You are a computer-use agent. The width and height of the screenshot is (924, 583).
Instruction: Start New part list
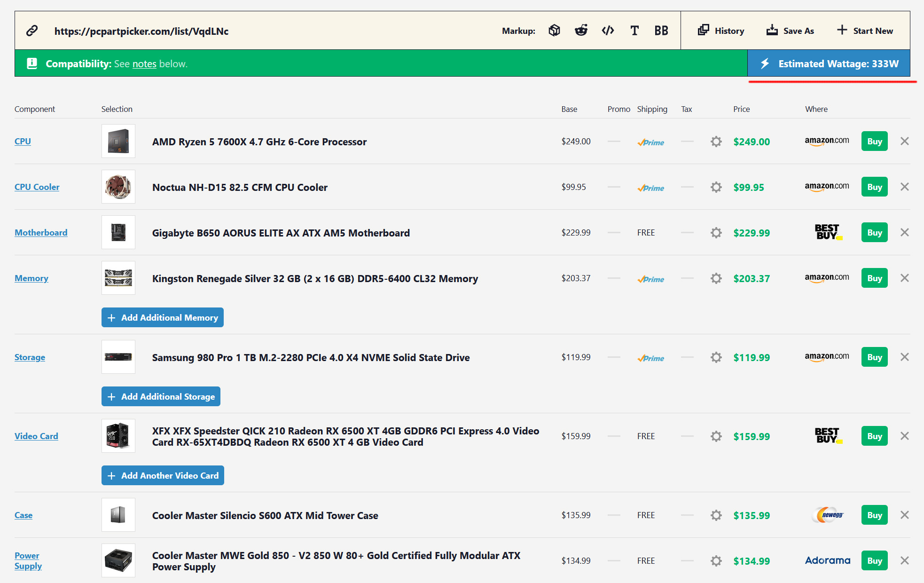(x=865, y=31)
